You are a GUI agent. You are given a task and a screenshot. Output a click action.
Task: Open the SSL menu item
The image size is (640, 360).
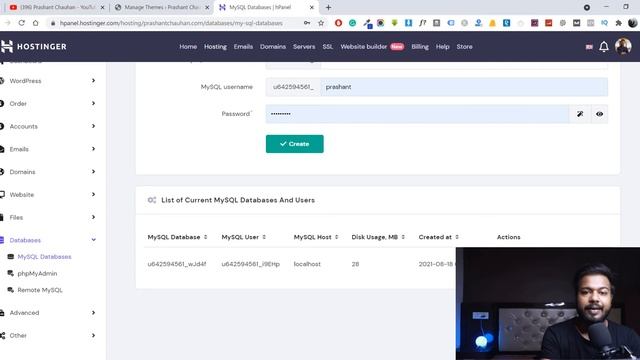[x=327, y=47]
